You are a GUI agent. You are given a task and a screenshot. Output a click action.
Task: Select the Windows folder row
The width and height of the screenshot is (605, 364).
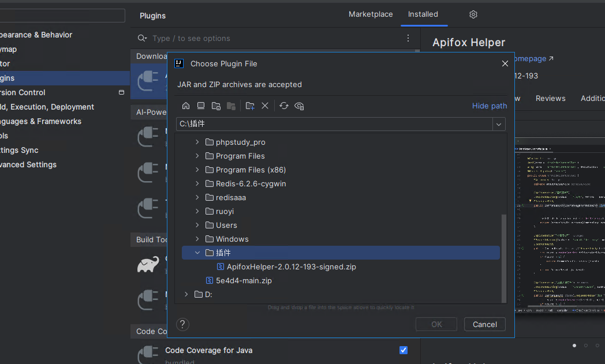click(341, 239)
